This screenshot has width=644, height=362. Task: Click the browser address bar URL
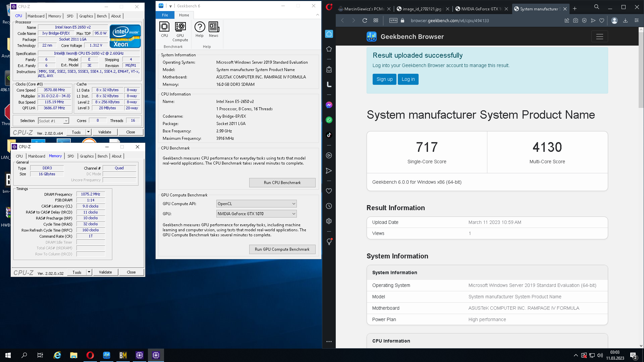click(450, 20)
